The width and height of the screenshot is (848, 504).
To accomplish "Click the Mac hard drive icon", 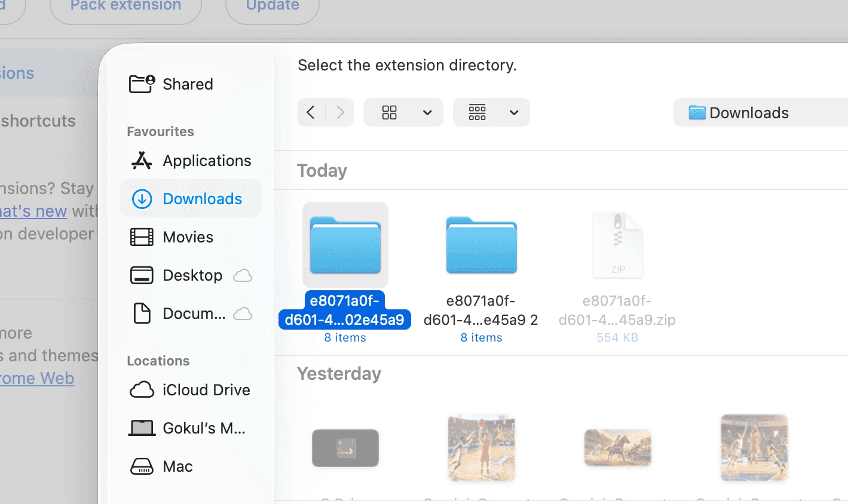I will point(142,466).
